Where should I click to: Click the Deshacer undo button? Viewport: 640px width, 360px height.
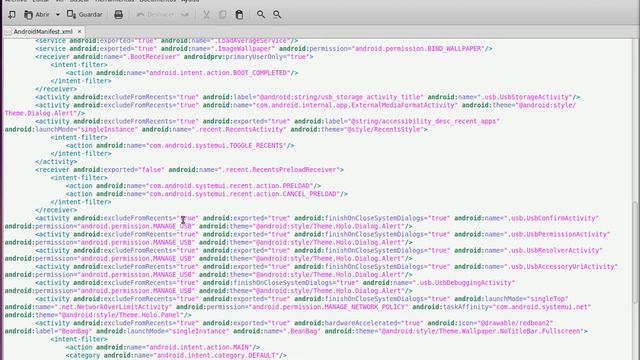[x=155, y=15]
